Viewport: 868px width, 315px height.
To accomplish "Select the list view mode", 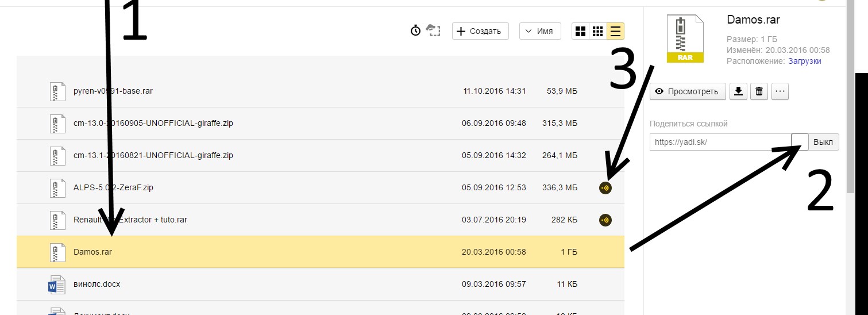I will 615,31.
